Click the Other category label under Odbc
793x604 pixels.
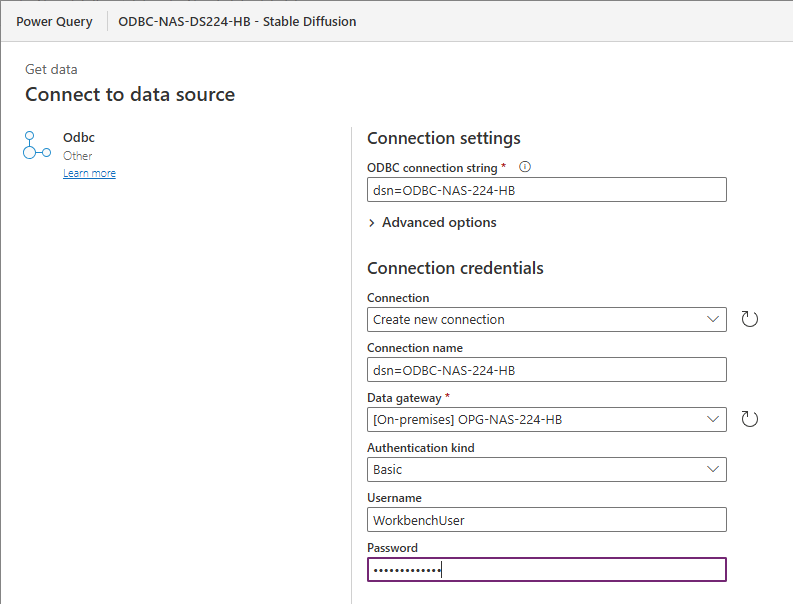77,156
